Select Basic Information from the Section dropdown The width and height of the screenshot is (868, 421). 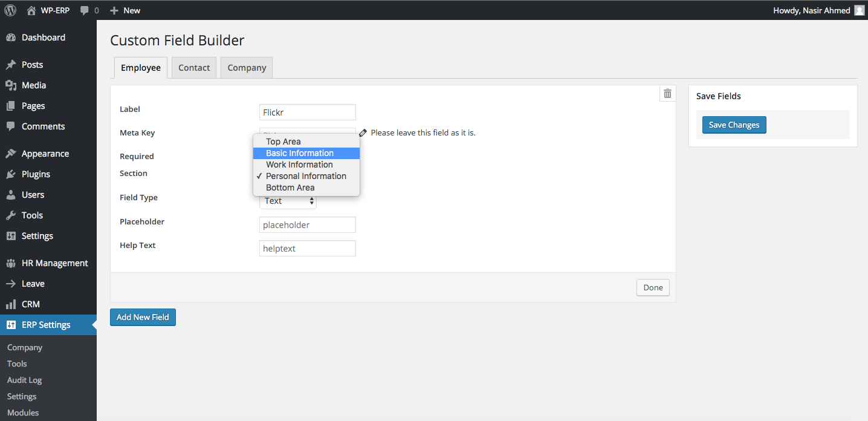[x=299, y=152]
